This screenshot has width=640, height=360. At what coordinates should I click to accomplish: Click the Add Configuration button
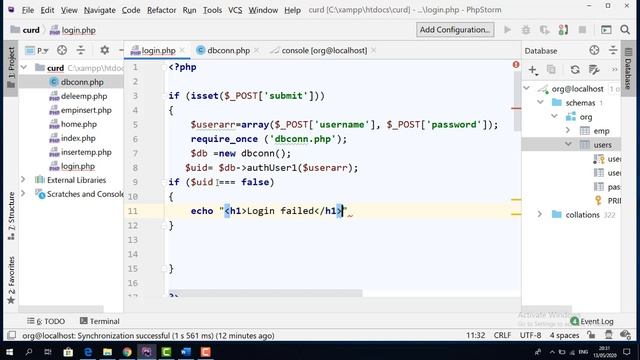click(x=455, y=30)
